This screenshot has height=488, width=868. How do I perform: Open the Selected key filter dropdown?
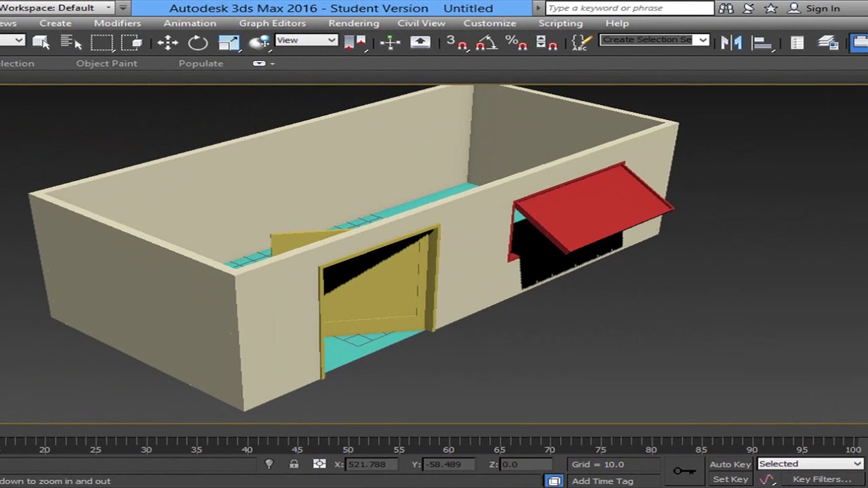tap(810, 464)
